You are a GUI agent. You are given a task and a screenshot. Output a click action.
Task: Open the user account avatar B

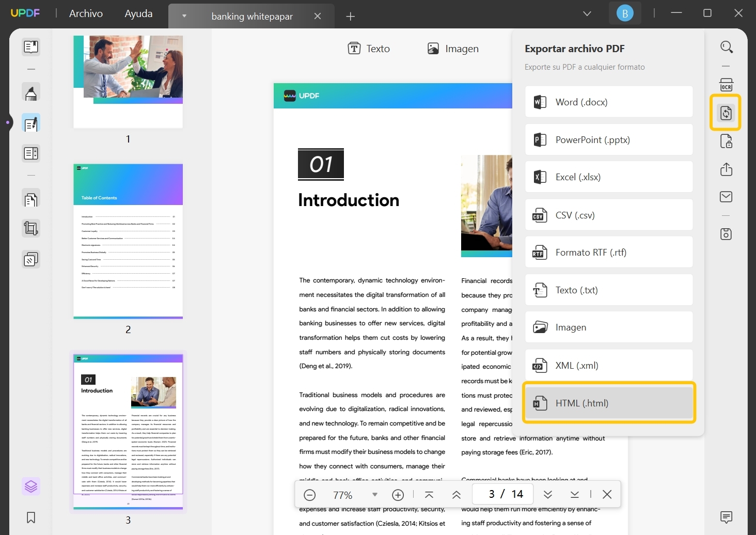625,13
